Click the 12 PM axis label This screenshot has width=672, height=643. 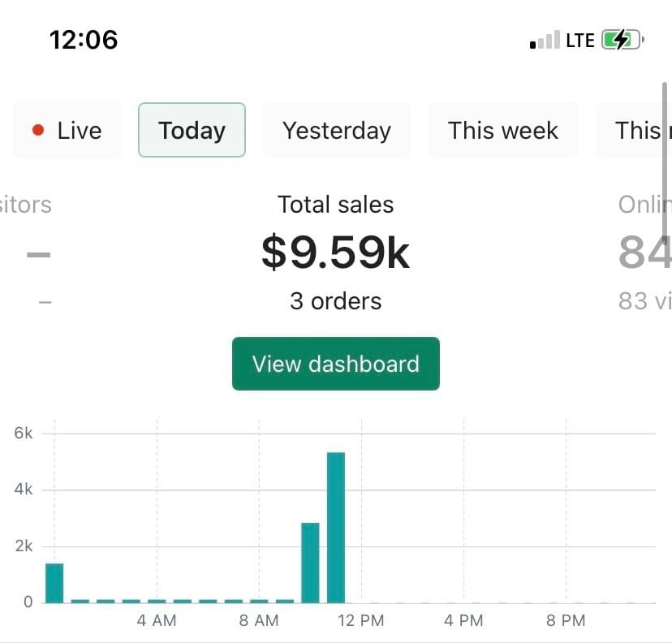[x=361, y=621]
